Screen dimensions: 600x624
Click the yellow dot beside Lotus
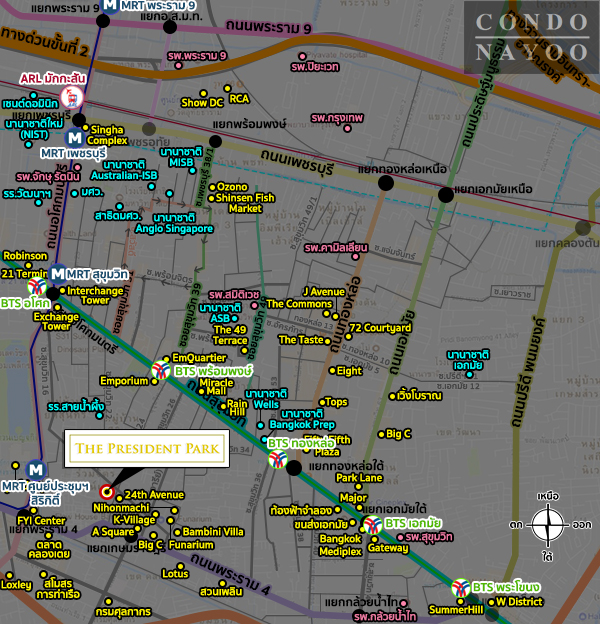coord(180,566)
